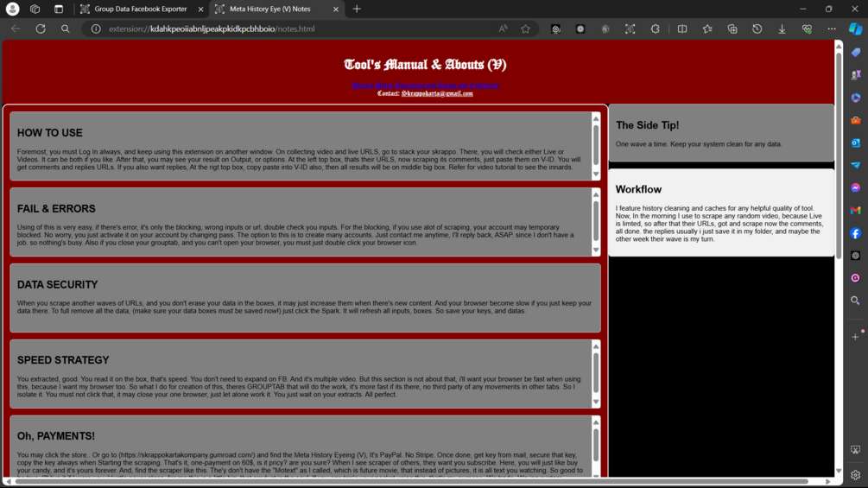Click the Tool's Manual & Abouts (V) title
Screen dimensions: 868x488
(425, 65)
